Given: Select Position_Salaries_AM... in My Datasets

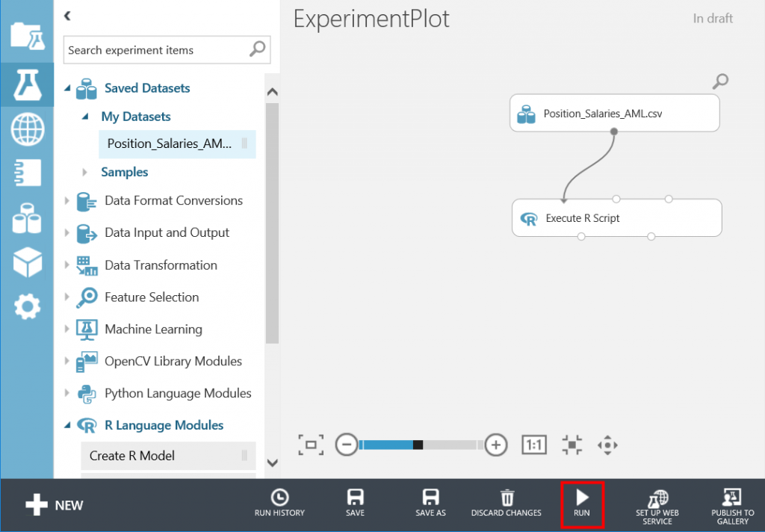Looking at the screenshot, I should click(177, 144).
